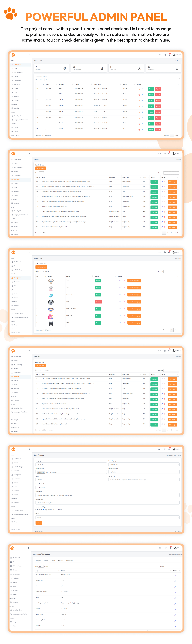Open Subcategory dropdown showing Dry Dog Food

click(144, 464)
